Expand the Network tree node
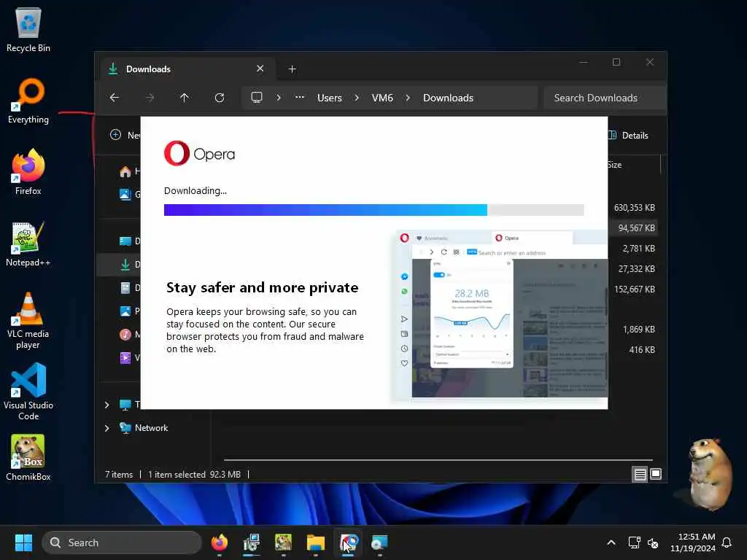Viewport: 747px width, 560px height. tap(107, 428)
